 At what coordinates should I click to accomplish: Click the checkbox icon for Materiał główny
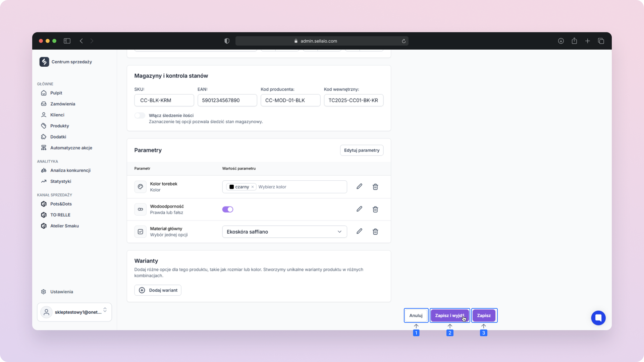pyautogui.click(x=140, y=232)
